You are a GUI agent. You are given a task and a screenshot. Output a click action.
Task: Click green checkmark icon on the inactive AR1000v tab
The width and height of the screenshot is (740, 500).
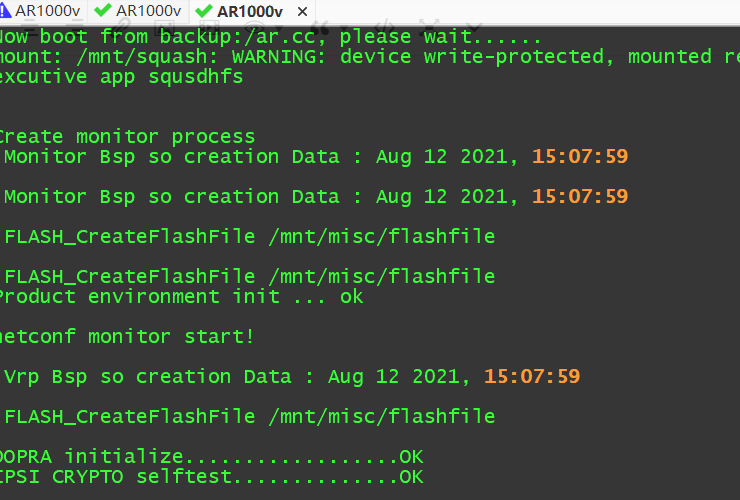[x=102, y=11]
